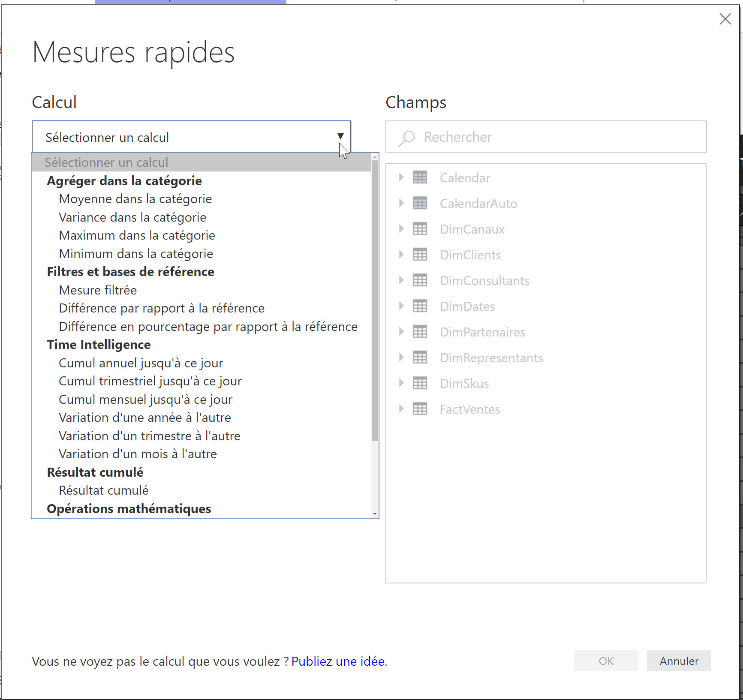The image size is (743, 700).
Task: Click the DimPartenaires table icon
Action: pyautogui.click(x=420, y=332)
